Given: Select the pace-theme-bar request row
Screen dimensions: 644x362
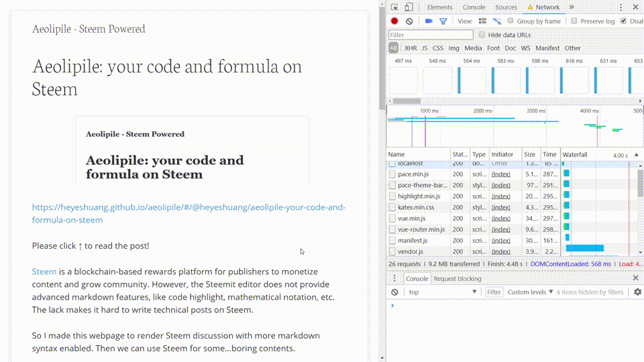Looking at the screenshot, I should point(474,186).
